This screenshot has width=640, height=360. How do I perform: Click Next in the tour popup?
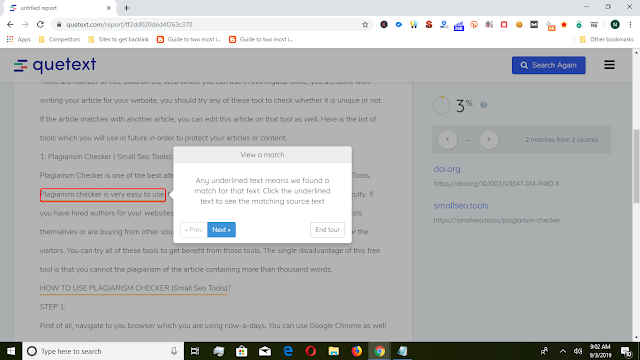[x=221, y=230]
